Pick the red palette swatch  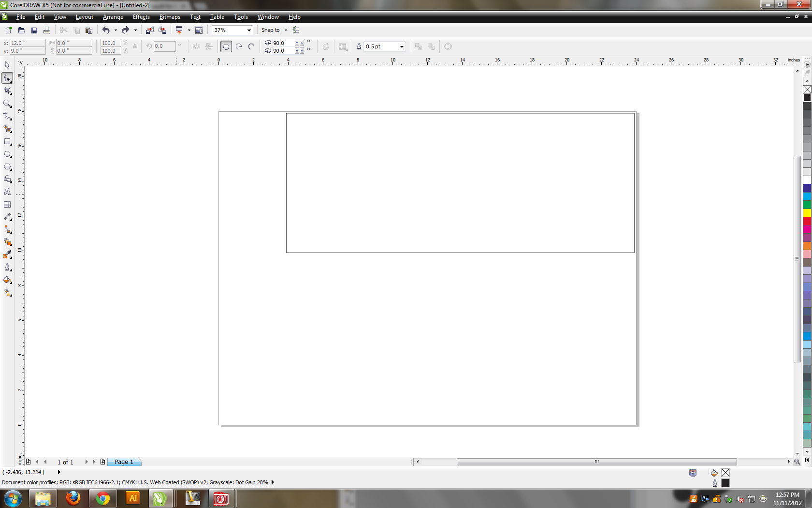point(807,221)
